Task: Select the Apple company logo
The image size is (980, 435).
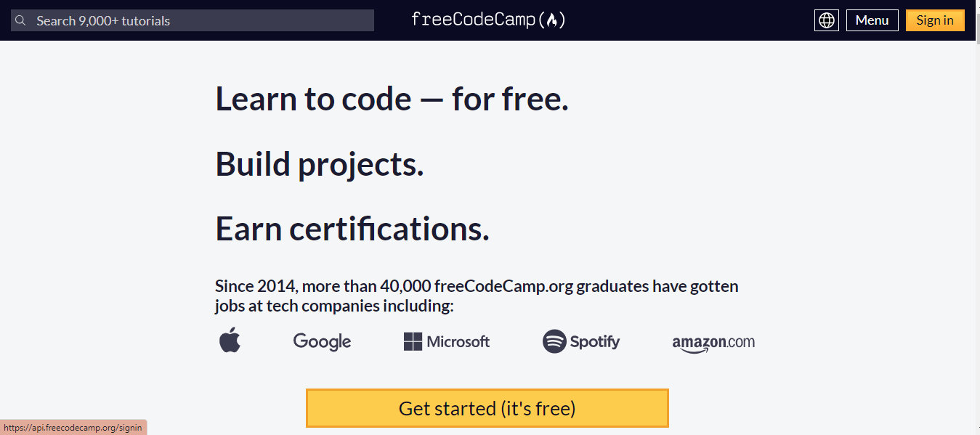Action: (230, 341)
